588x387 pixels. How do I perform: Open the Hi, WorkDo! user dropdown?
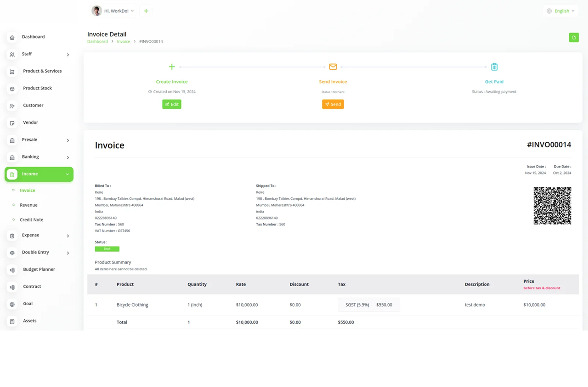point(113,11)
